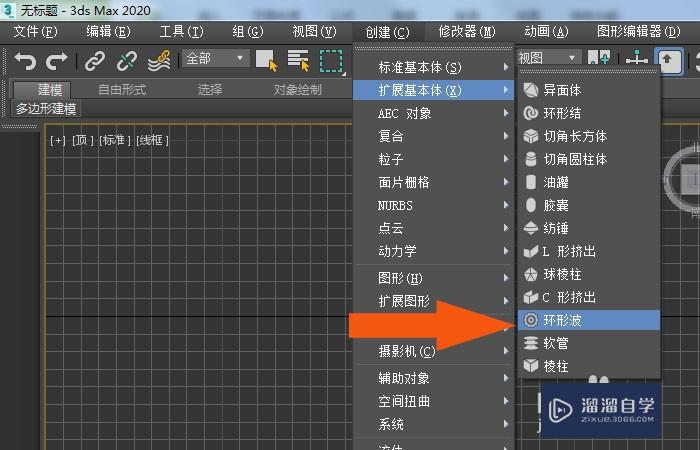This screenshot has height=450, width=700.
Task: Expand the 图形(H) submenu
Action: (433, 278)
